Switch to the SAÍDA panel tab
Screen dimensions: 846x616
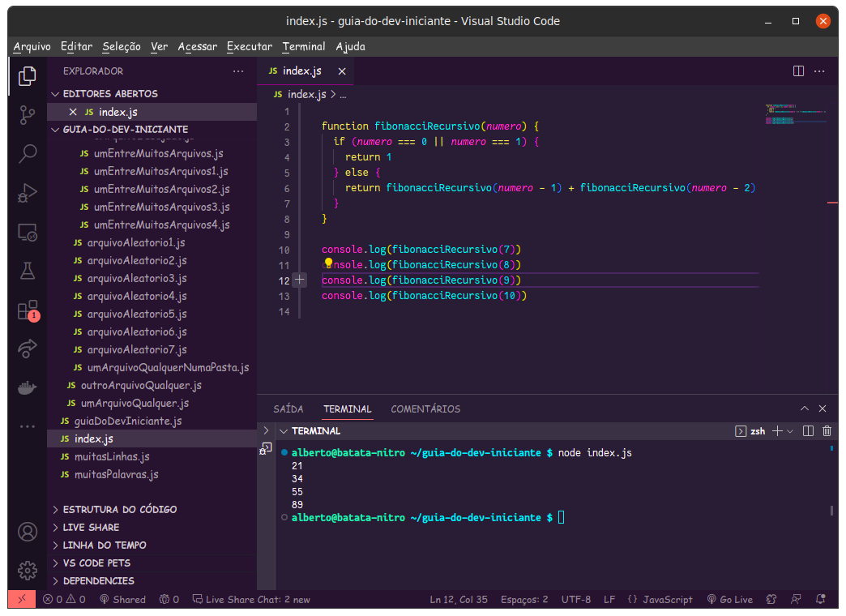288,409
